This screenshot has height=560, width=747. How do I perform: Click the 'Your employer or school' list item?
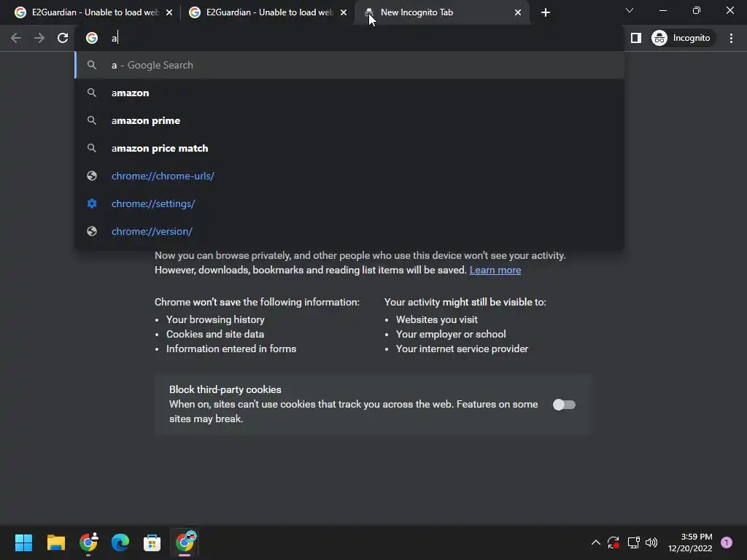[451, 334]
